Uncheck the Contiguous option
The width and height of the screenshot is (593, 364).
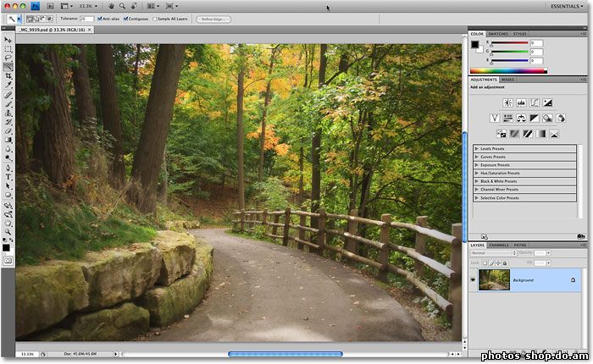(126, 19)
